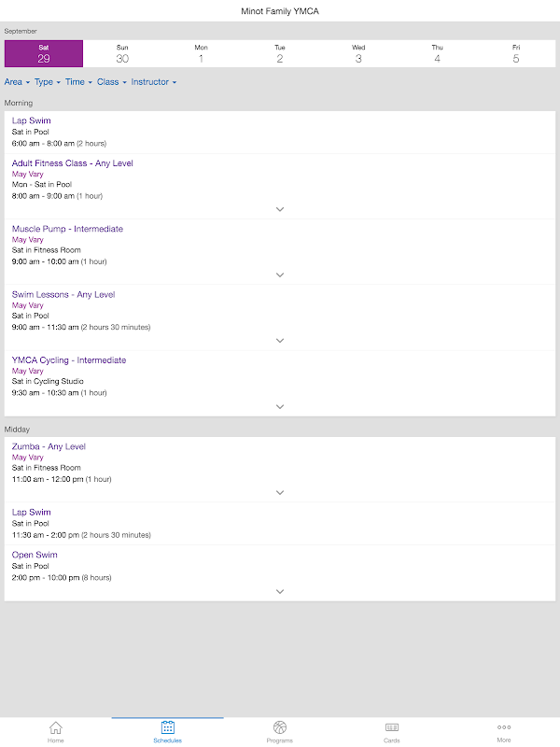560x747 pixels.
Task: Expand Muscle Pump details chevron
Action: pos(280,275)
